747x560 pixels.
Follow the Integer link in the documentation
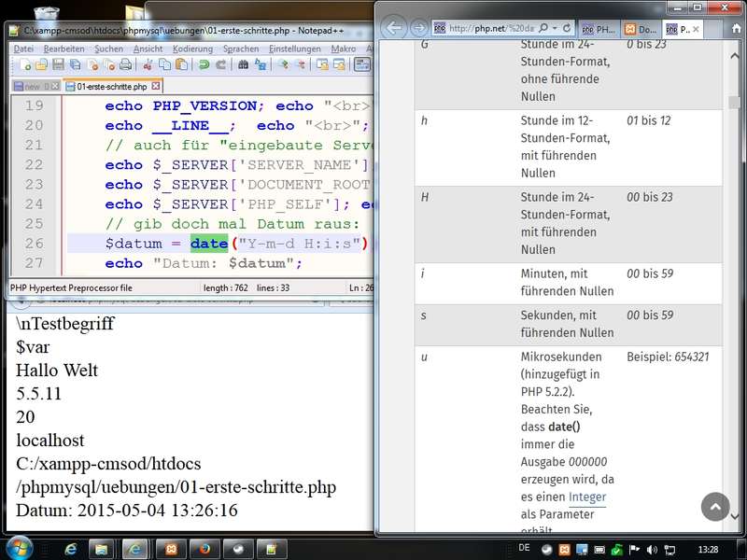point(587,497)
